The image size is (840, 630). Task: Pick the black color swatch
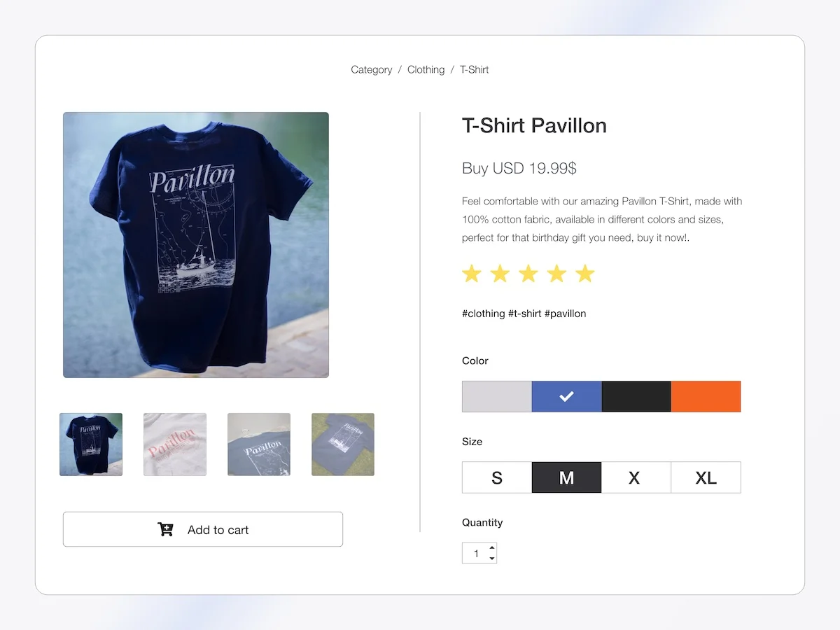pyautogui.click(x=636, y=396)
